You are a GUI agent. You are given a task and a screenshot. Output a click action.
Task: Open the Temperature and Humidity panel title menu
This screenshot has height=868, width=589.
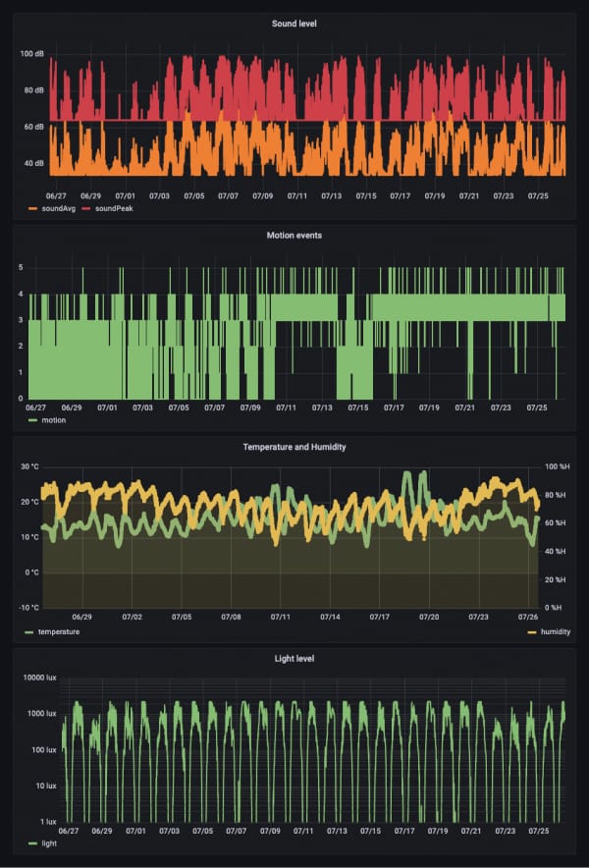pyautogui.click(x=294, y=447)
